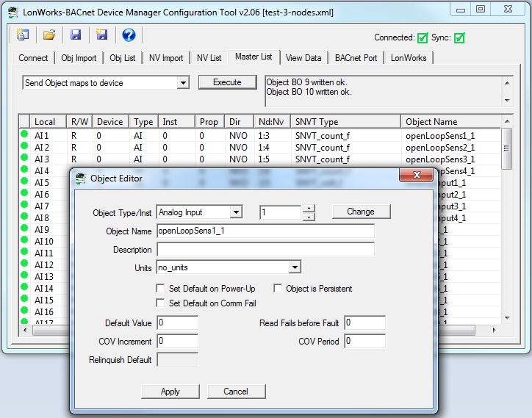This screenshot has width=532, height=418.
Task: Click the Connected status checkmark icon
Action: pos(423,38)
